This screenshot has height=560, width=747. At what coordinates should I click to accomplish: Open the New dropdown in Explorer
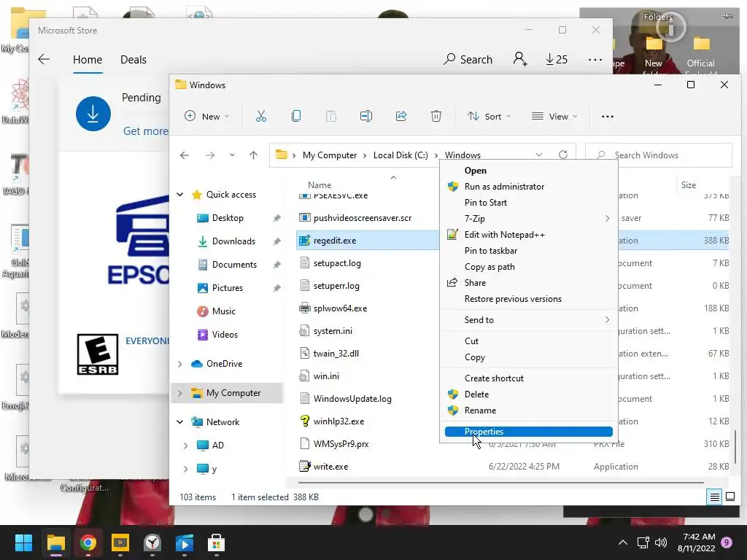206,116
